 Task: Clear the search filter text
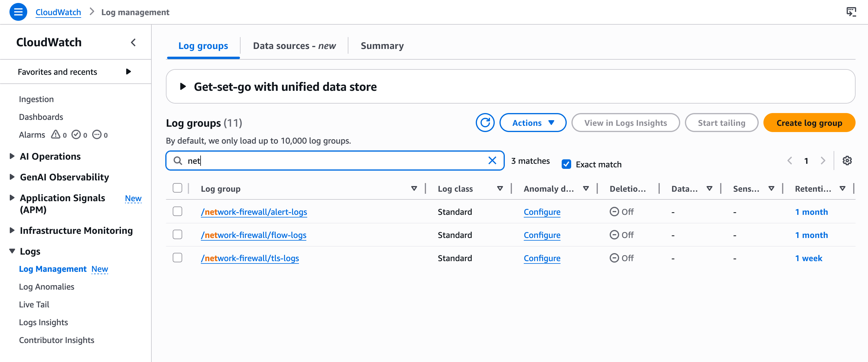coord(492,161)
